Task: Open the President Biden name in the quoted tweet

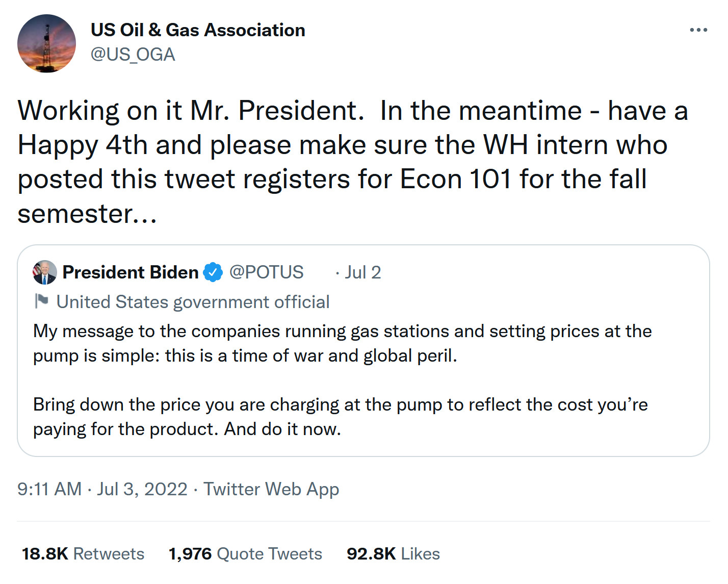Action: coord(131,272)
